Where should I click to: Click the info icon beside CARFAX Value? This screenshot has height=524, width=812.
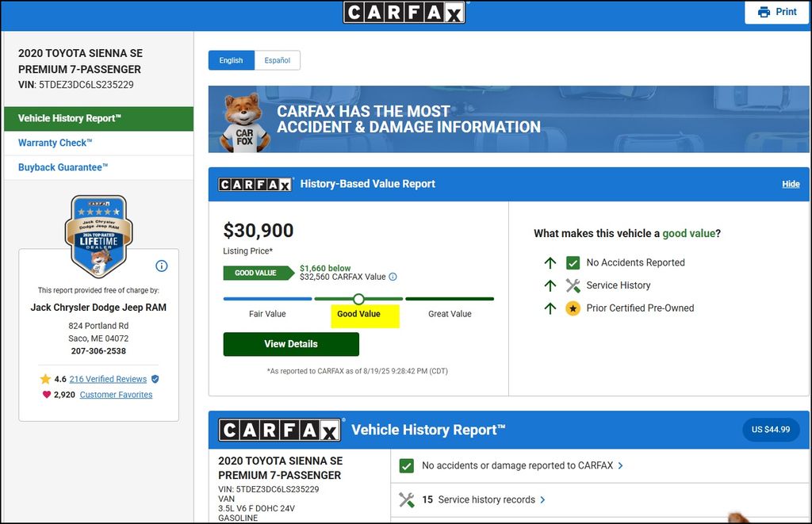point(393,277)
